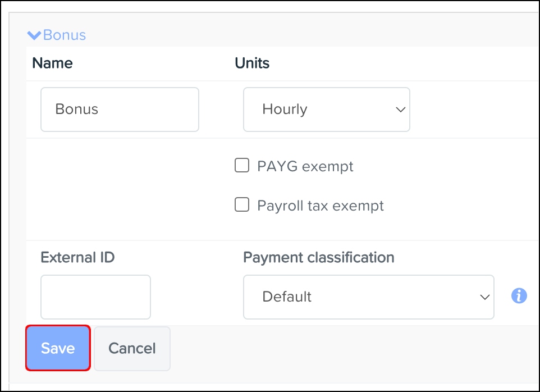Click the Payroll tax exempt label text
540x392 pixels.
point(321,206)
